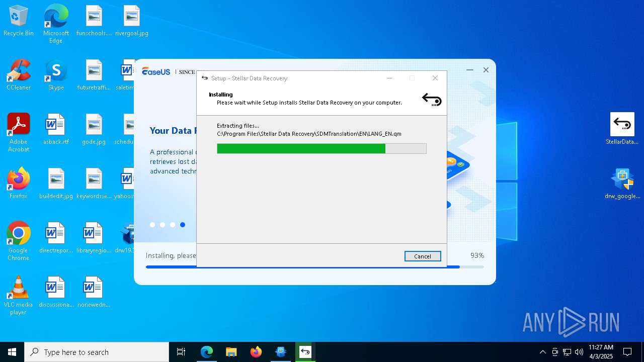The height and width of the screenshot is (362, 644).
Task: Select the discussiona Word document icon
Action: [56, 293]
